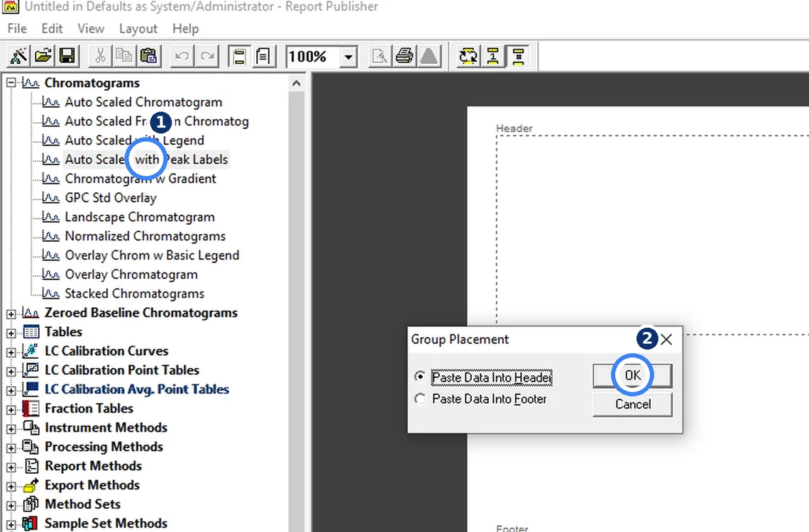Expand LC Calibration Point Tables group

tap(11, 371)
